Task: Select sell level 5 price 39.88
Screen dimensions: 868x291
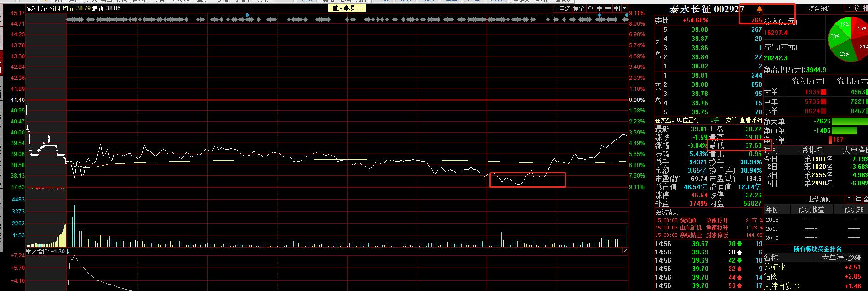Action: coord(700,29)
